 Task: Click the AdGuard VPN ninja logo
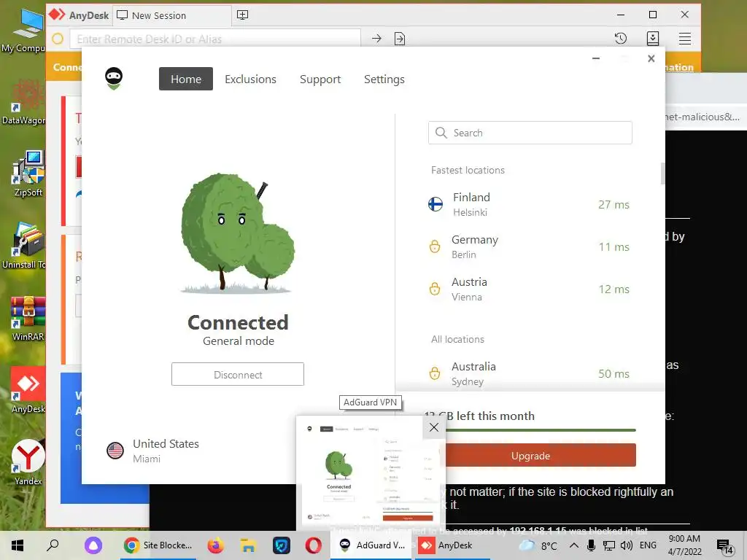pyautogui.click(x=114, y=79)
